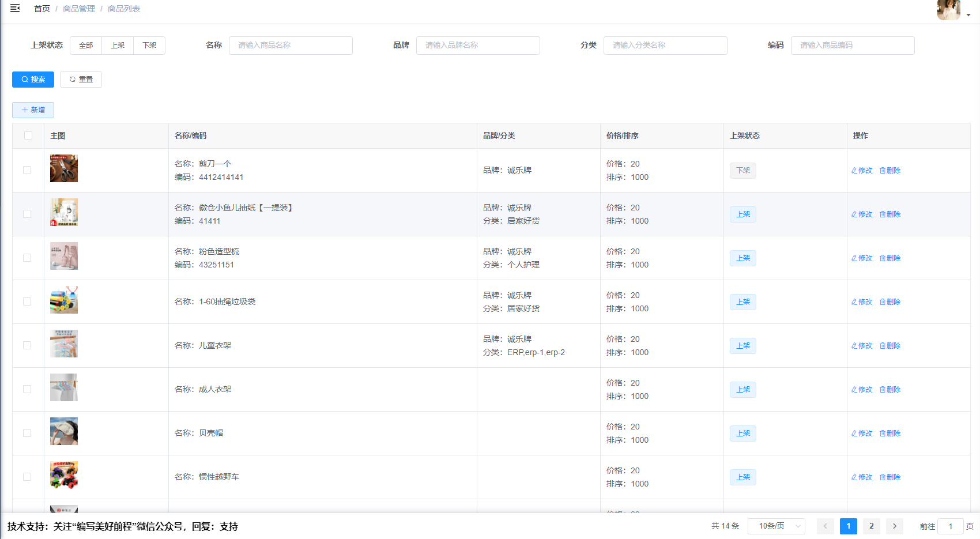Collapse the sidebar with hamburger icon
The width and height of the screenshot is (980, 539).
pos(15,8)
